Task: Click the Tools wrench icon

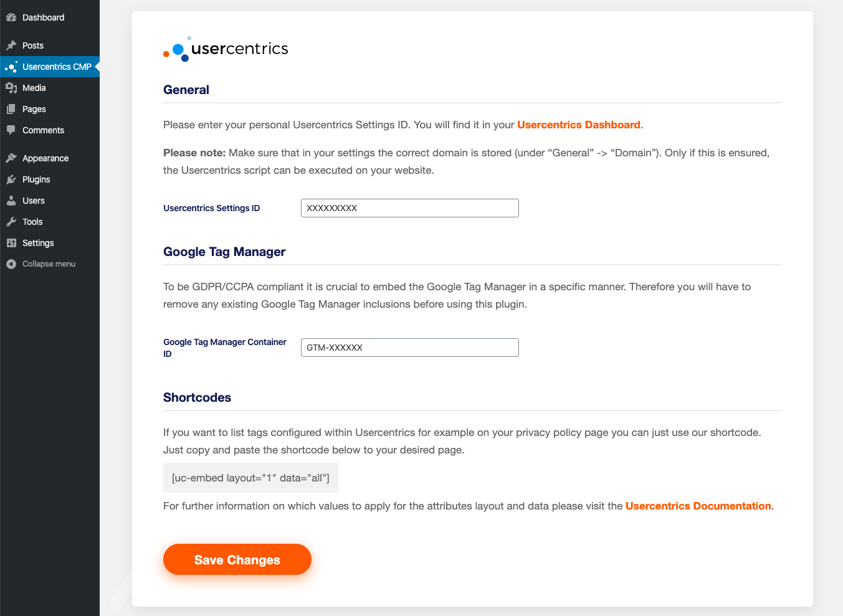Action: tap(11, 222)
